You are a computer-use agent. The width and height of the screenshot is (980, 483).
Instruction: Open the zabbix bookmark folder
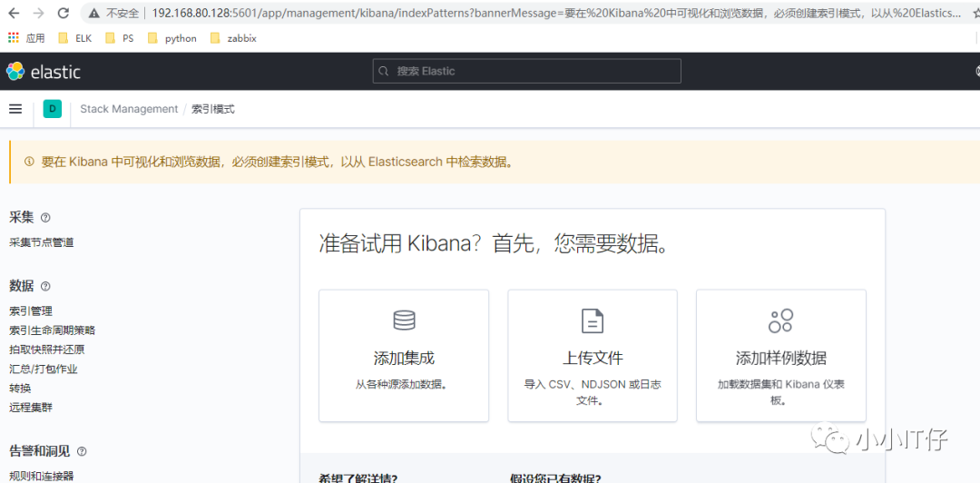(234, 38)
